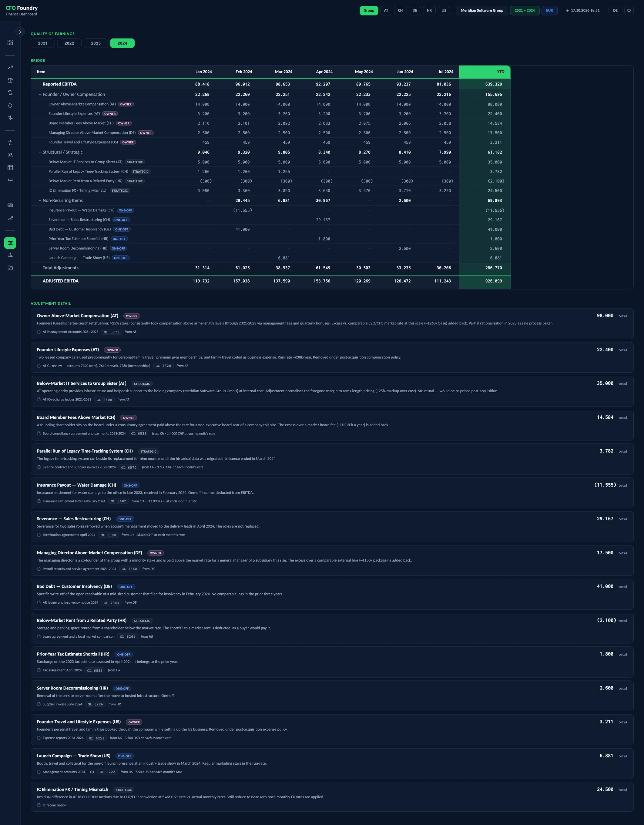Viewport: 644px width, 825px height.
Task: Toggle the EUR currency button
Action: [549, 11]
